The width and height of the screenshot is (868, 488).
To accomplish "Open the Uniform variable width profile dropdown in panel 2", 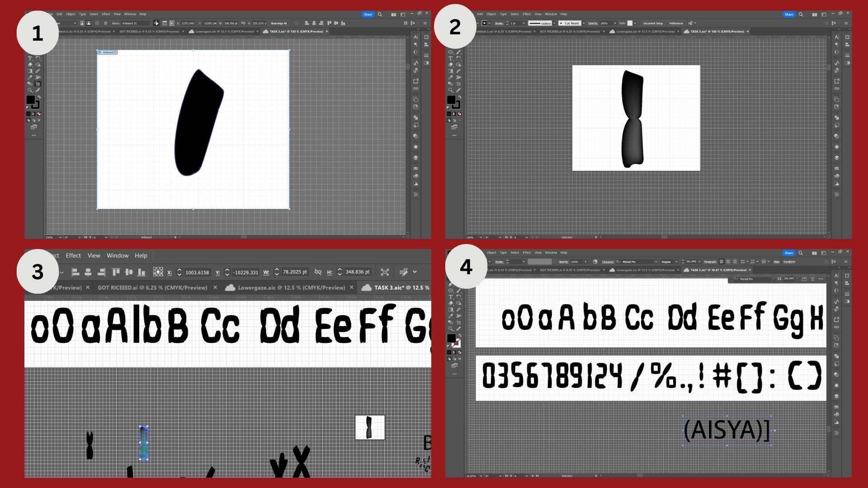I will (x=554, y=23).
